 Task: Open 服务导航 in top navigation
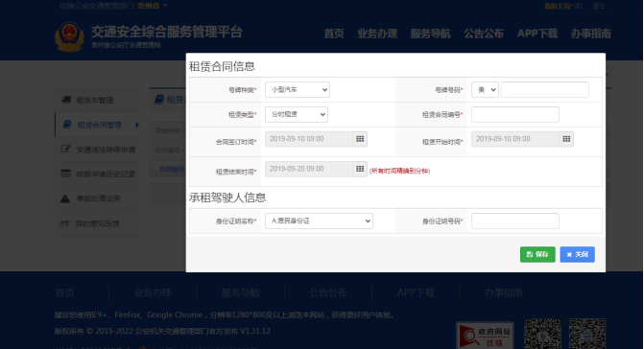point(430,34)
